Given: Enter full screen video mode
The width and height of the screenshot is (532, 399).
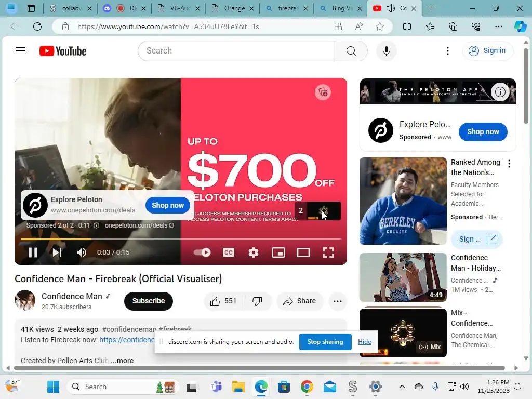Looking at the screenshot, I should [x=328, y=252].
